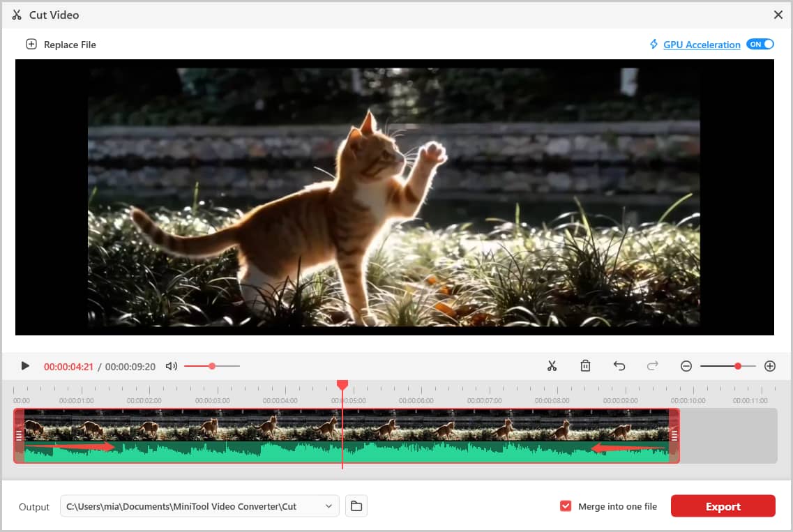The image size is (793, 532).
Task: Click the 00:00:04:00 ruler mark
Action: point(280,400)
